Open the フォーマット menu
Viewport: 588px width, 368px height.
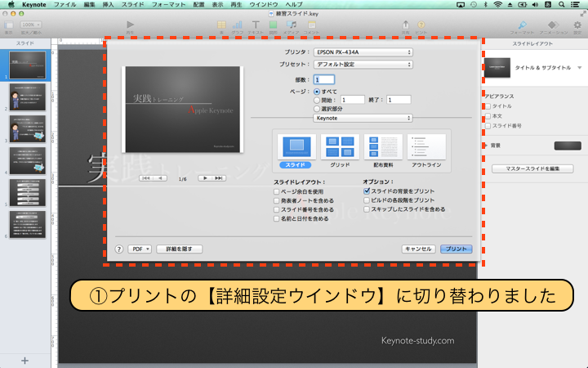coord(168,5)
